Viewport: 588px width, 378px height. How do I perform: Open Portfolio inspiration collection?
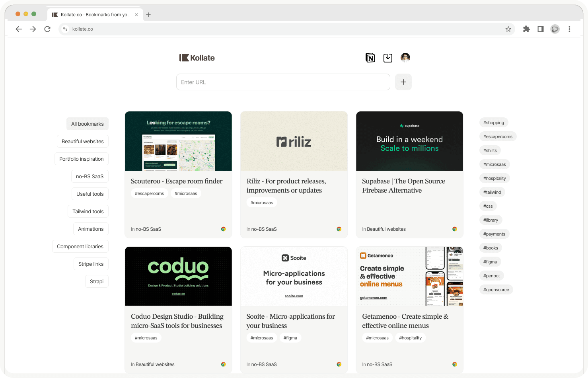(82, 159)
